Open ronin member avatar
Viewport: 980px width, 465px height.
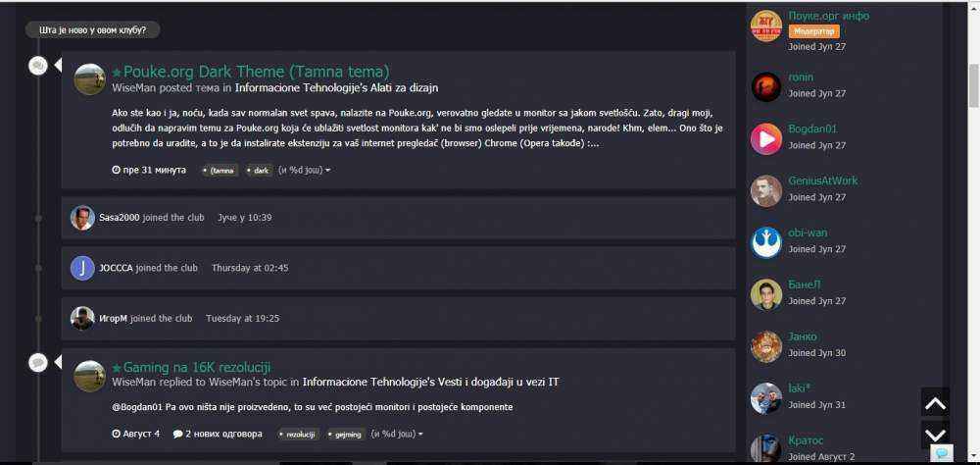766,87
